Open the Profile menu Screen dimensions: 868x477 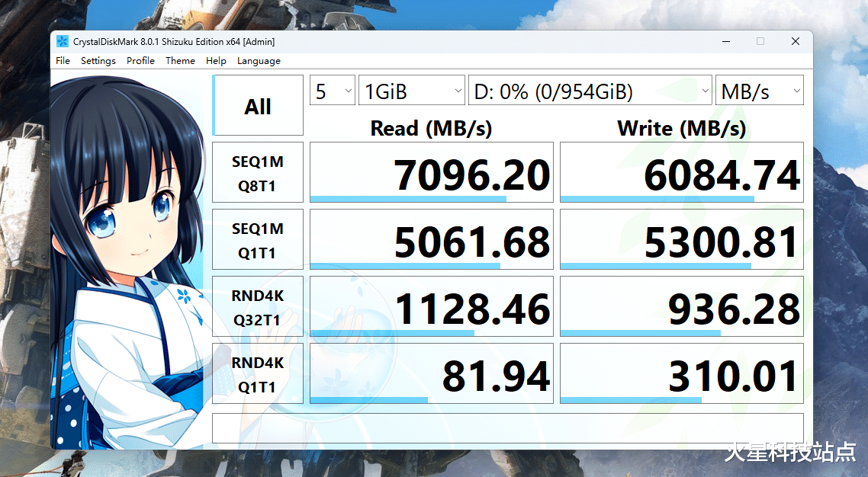tap(140, 61)
